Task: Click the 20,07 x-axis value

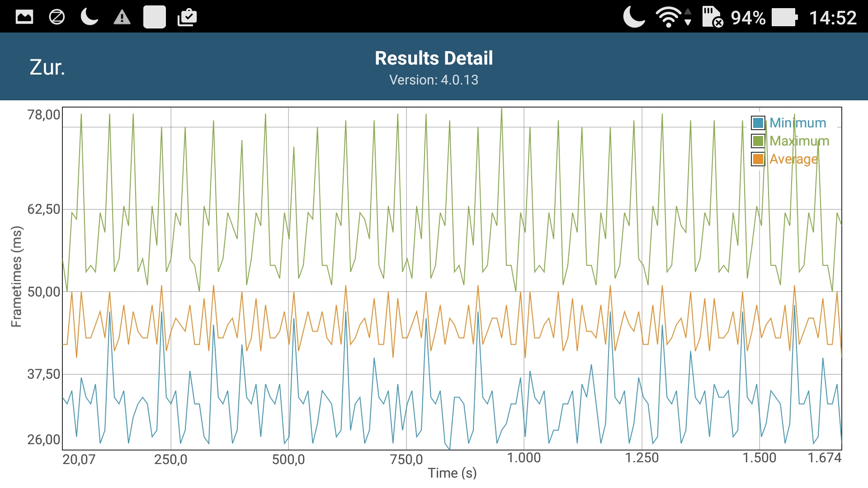Action: [79, 460]
